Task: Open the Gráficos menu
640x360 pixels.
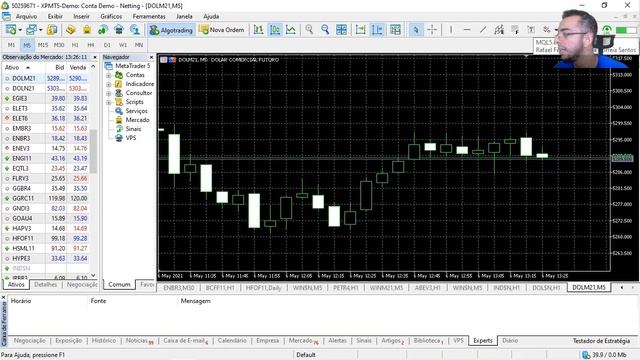Action: click(111, 16)
